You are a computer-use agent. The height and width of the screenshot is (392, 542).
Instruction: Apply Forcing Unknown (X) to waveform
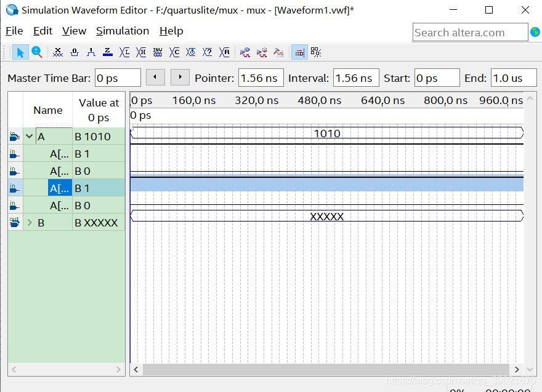[x=58, y=52]
